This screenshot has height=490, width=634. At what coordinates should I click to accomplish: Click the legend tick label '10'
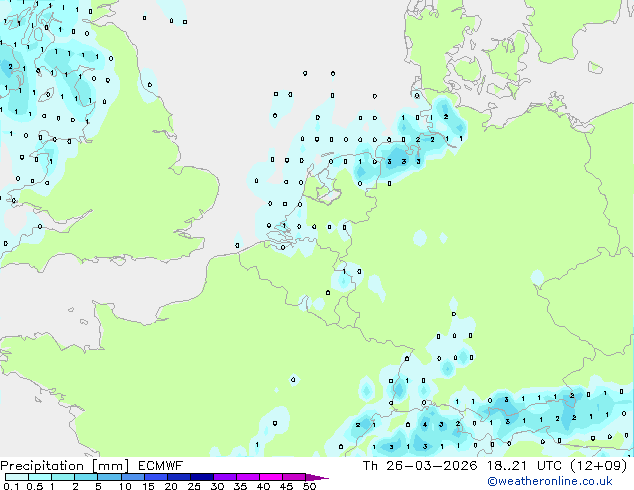125,486
